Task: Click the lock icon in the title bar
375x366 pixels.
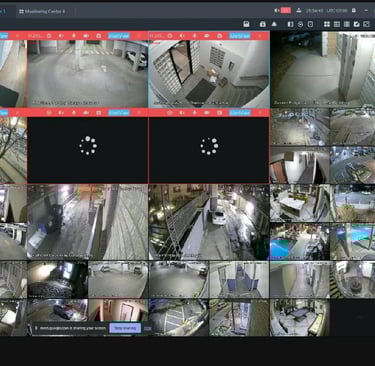Action: [354, 11]
